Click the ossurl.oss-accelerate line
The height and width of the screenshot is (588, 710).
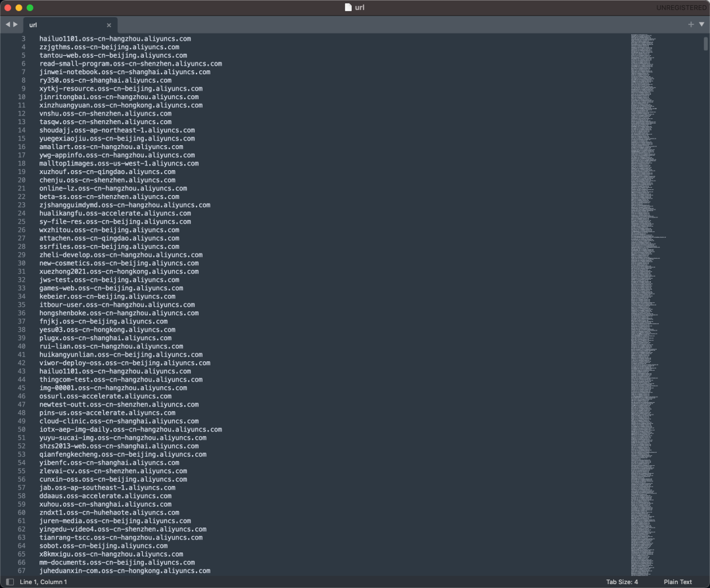tap(105, 396)
